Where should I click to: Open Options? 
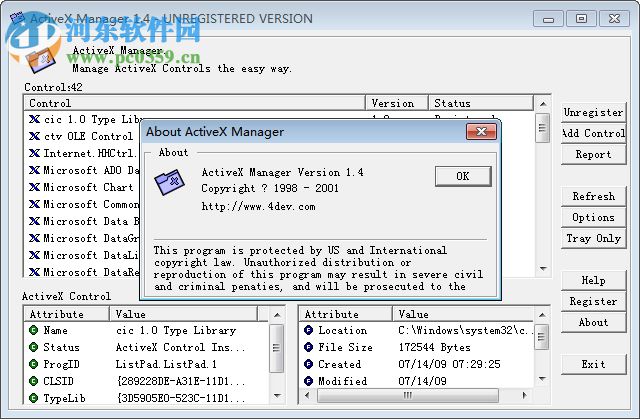click(593, 217)
